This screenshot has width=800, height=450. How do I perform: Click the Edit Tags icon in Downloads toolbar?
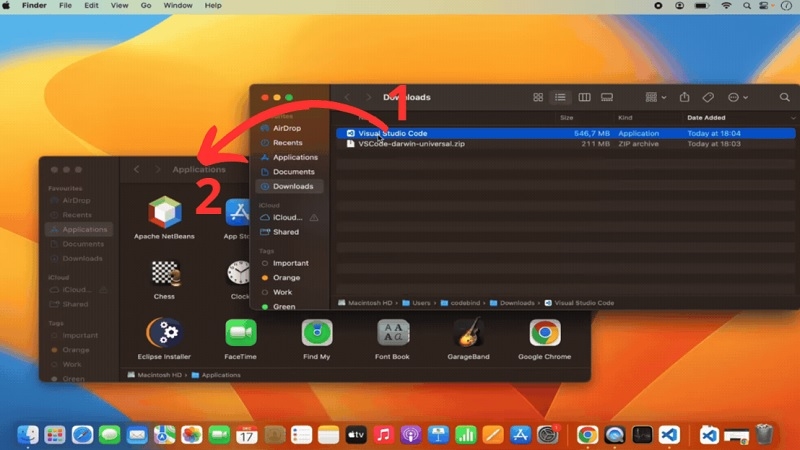tap(708, 97)
